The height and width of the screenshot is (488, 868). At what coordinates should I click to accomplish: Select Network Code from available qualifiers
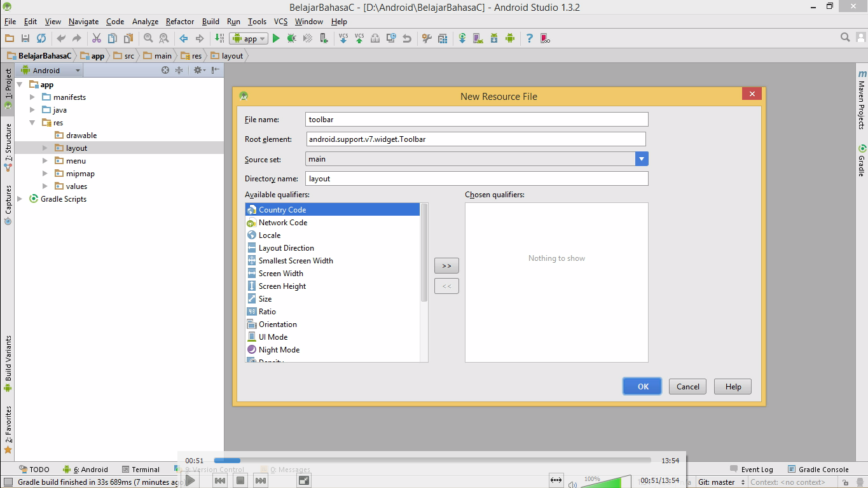pos(282,222)
